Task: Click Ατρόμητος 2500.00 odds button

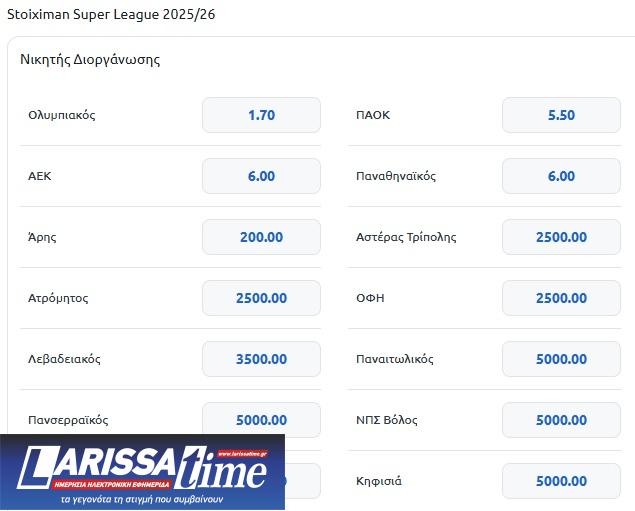Action: pos(261,298)
